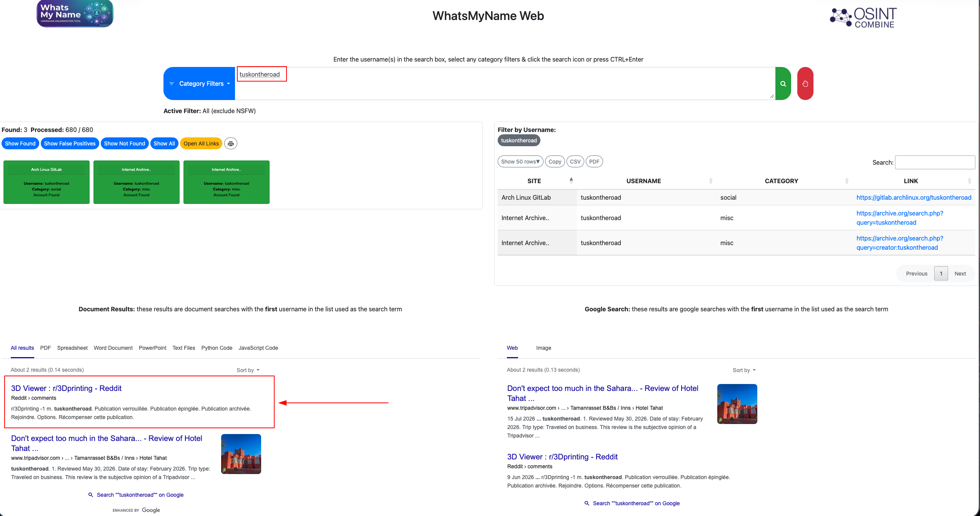Click the green search magnifier button
Viewport: 980px width, 516px height.
click(783, 83)
